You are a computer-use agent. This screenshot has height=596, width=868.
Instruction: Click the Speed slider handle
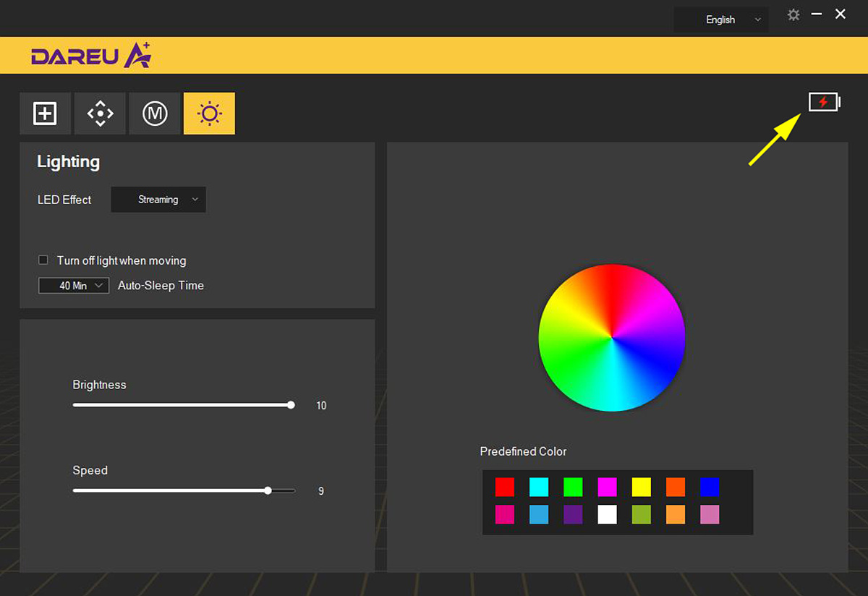pyautogui.click(x=268, y=490)
